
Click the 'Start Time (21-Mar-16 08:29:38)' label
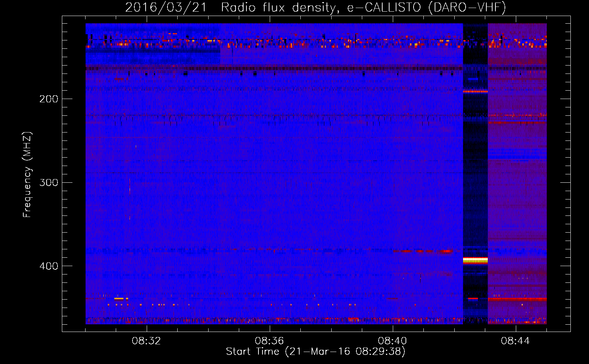pos(316,352)
